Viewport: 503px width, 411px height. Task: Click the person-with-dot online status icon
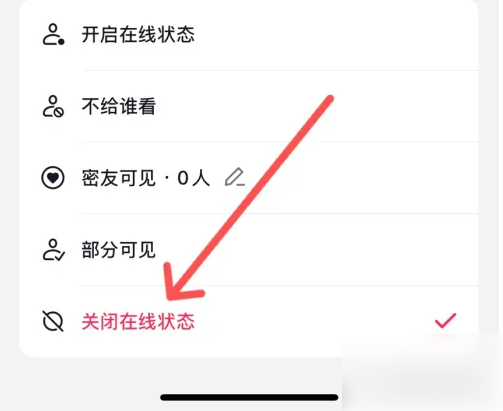[53, 34]
